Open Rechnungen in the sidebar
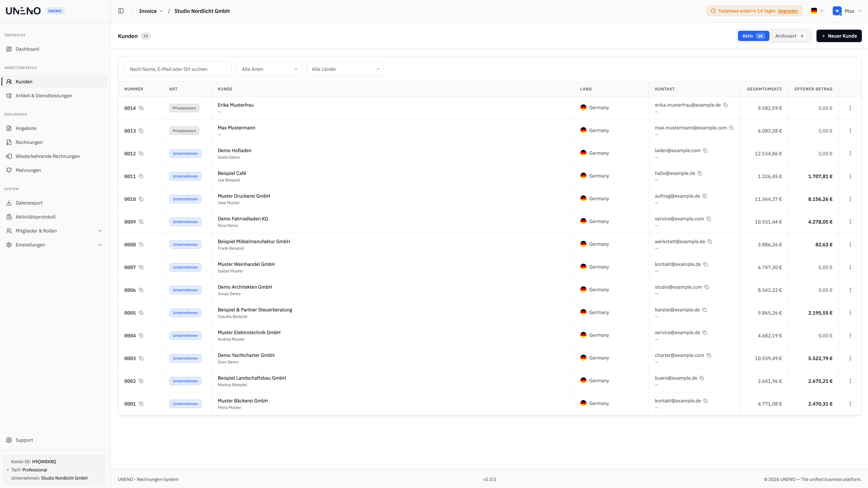The height and width of the screenshot is (488, 868). 54,142
